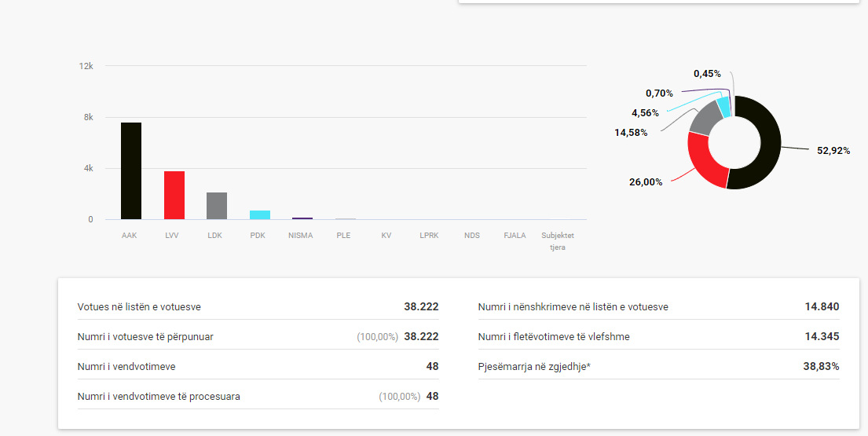Click the small purple NISMA bar
Viewport: 868px width, 436px height.
pyautogui.click(x=302, y=218)
